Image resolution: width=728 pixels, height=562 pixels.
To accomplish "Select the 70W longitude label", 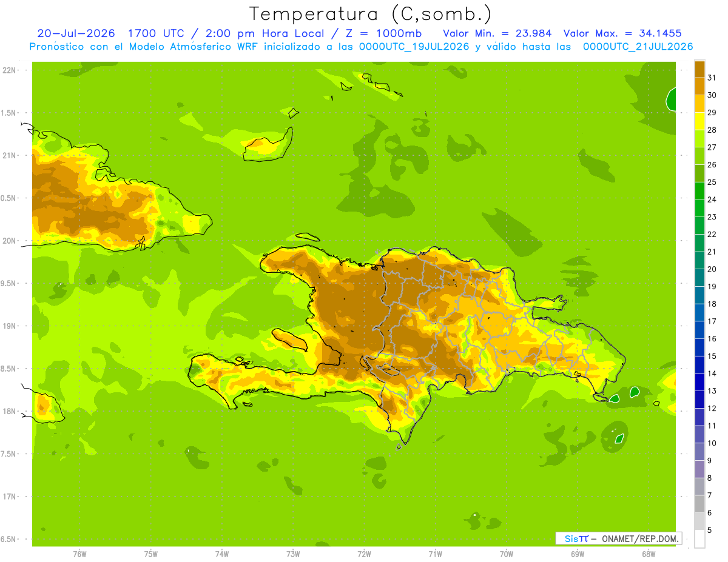I will pyautogui.click(x=507, y=554).
